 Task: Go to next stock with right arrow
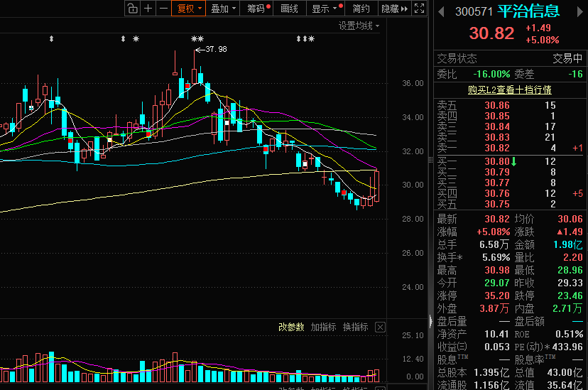579,12
